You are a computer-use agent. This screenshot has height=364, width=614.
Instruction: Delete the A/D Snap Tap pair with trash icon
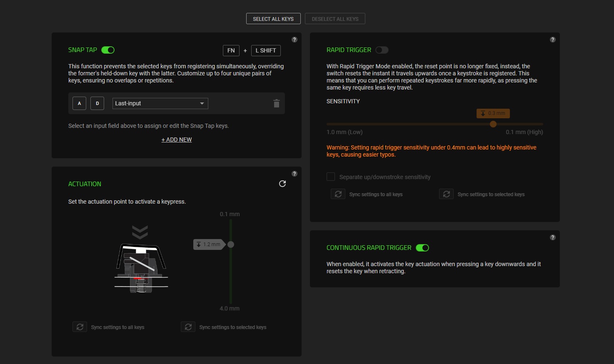(x=276, y=103)
